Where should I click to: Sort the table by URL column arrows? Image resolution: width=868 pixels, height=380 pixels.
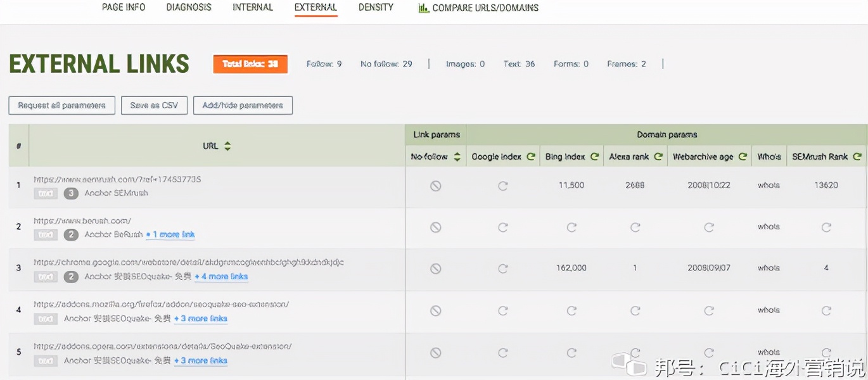click(227, 146)
